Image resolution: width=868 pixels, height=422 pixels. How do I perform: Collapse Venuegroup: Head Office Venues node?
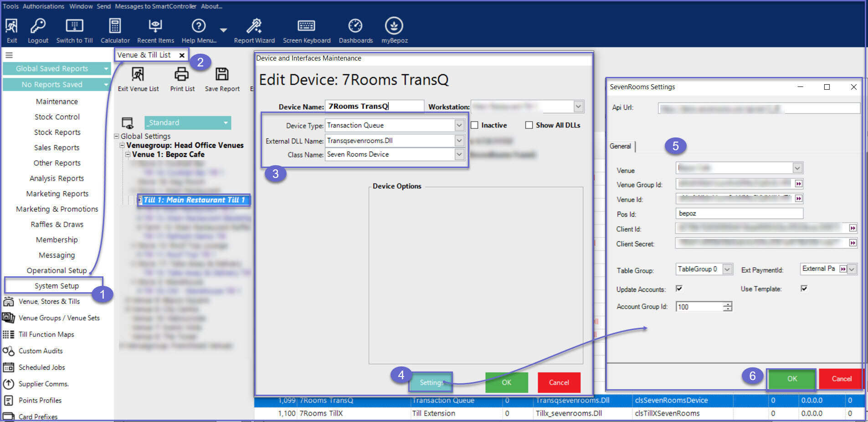[x=122, y=145]
